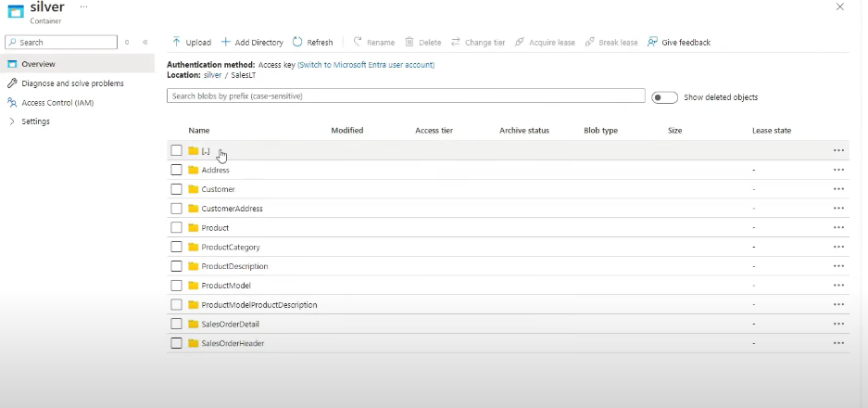This screenshot has height=408, width=868.
Task: Click the Give feedback icon
Action: pyautogui.click(x=653, y=43)
